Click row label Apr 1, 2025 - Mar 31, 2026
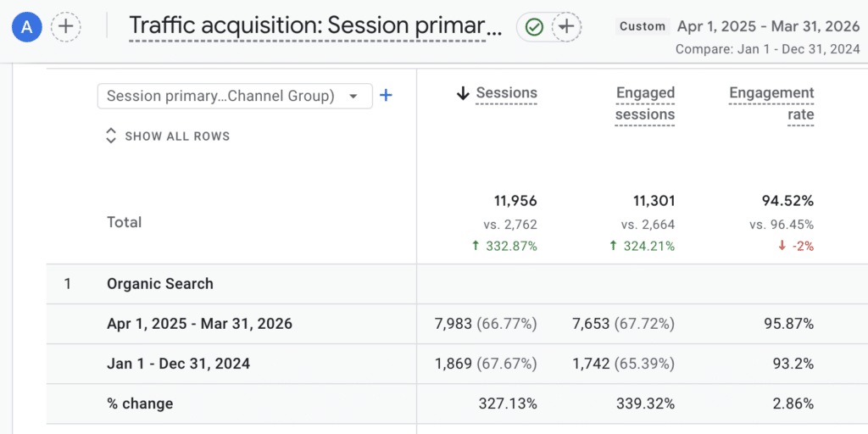This screenshot has width=868, height=434. pyautogui.click(x=199, y=324)
